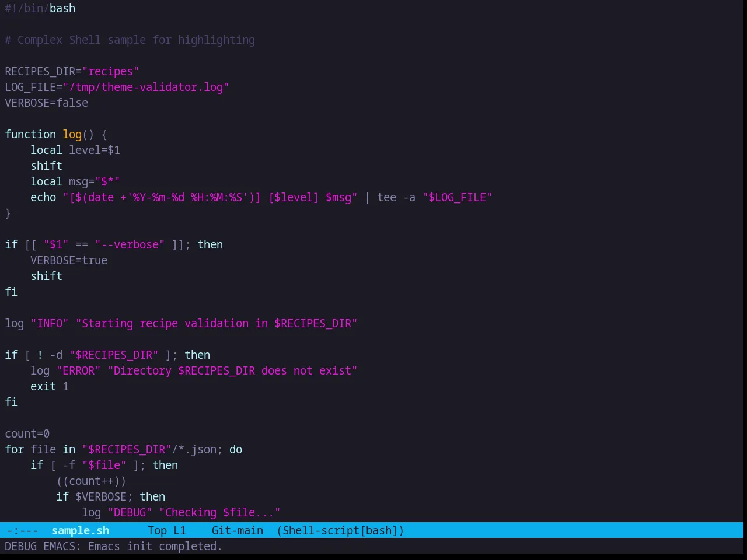Click the "$file" string in the -f test
Image resolution: width=747 pixels, height=560 pixels.
tap(104, 465)
